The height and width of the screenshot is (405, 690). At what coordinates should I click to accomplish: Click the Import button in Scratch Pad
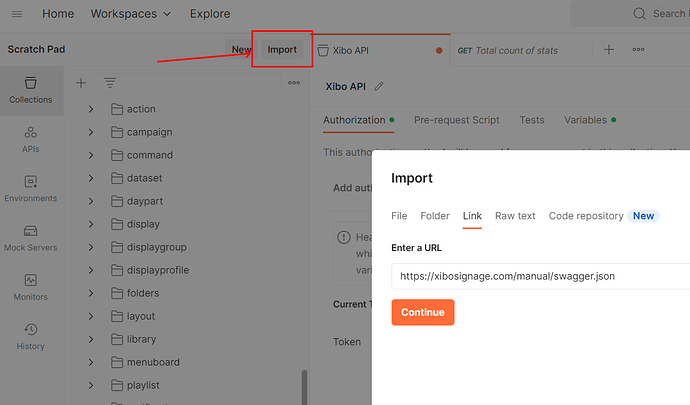pyautogui.click(x=281, y=49)
